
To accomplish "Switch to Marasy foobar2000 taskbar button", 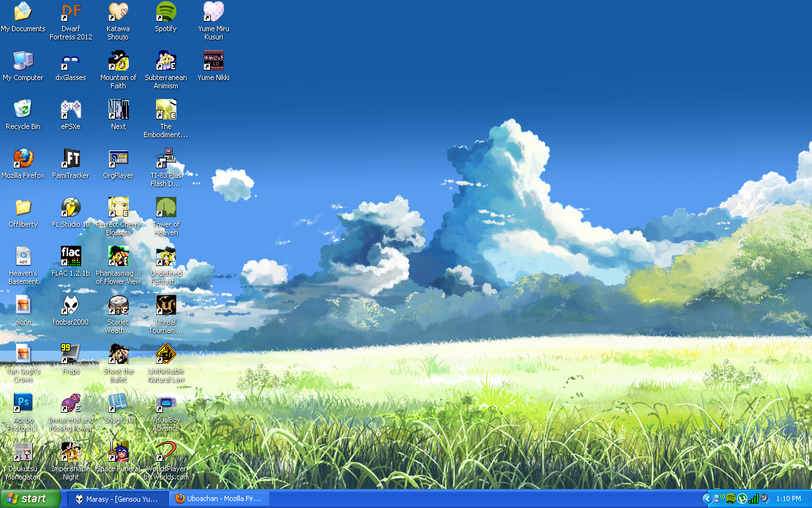I will pyautogui.click(x=118, y=498).
